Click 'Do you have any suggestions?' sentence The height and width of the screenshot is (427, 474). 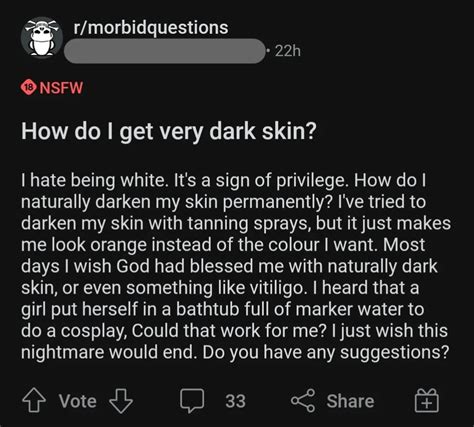tap(325, 352)
